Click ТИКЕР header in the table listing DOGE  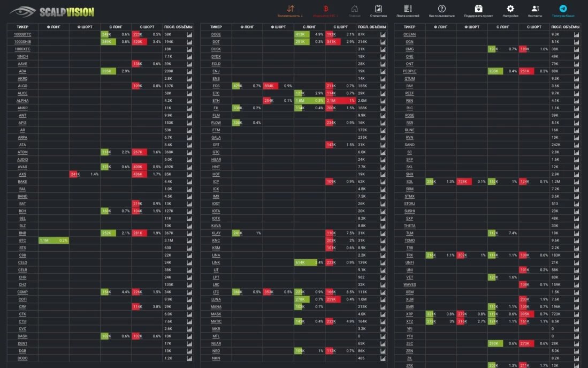pyautogui.click(x=216, y=27)
